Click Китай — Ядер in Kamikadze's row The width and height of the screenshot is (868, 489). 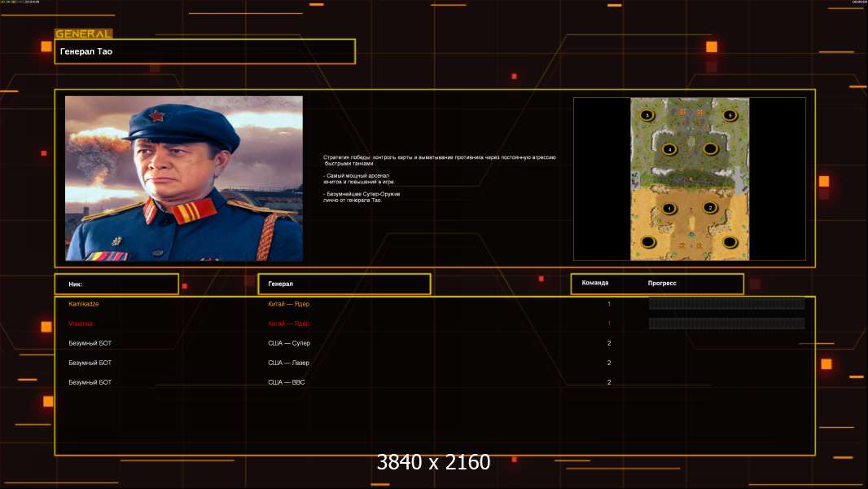coord(288,304)
